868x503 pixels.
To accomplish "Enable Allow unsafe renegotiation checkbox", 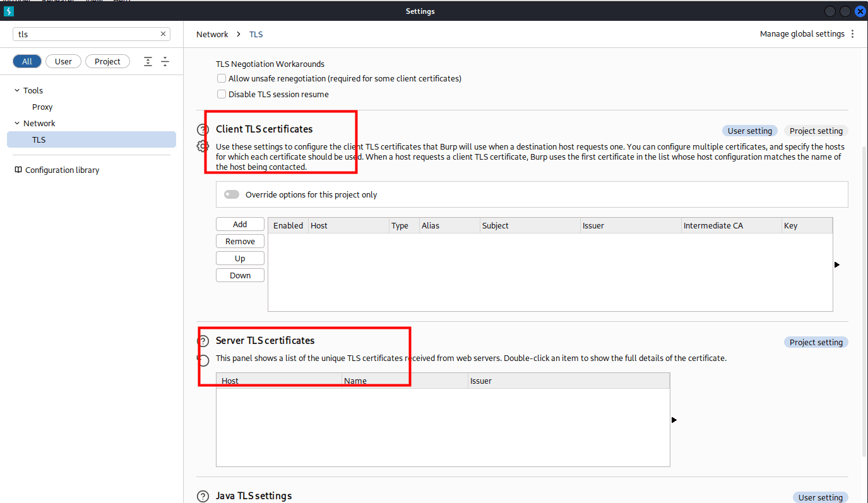I will click(222, 79).
